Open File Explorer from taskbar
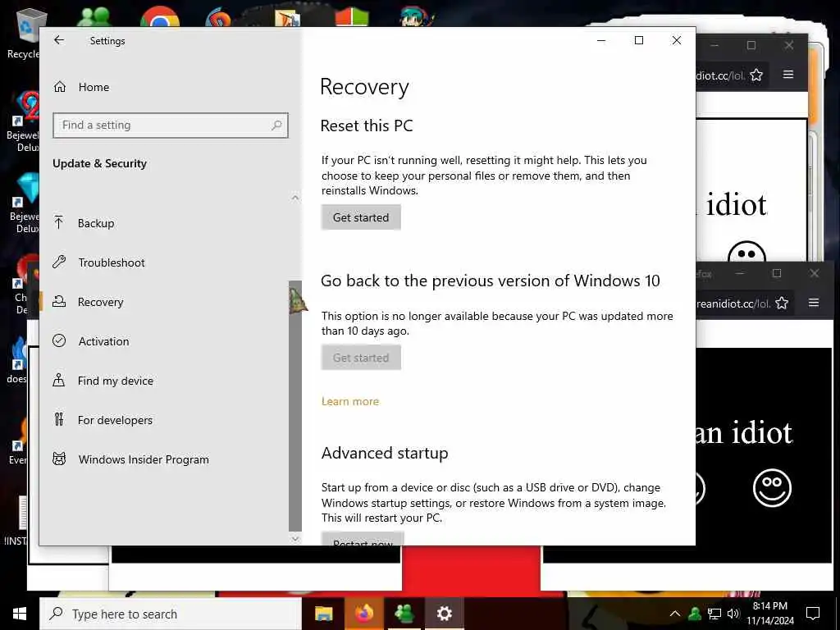 323,614
